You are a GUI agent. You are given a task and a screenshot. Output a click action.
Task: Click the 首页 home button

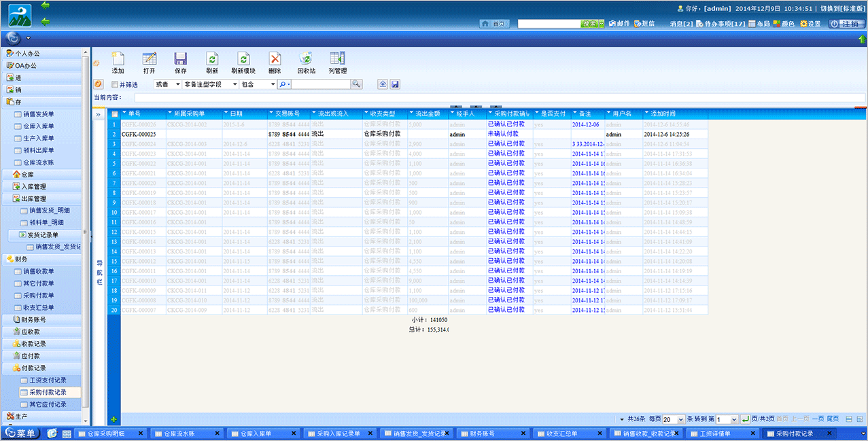pos(495,24)
